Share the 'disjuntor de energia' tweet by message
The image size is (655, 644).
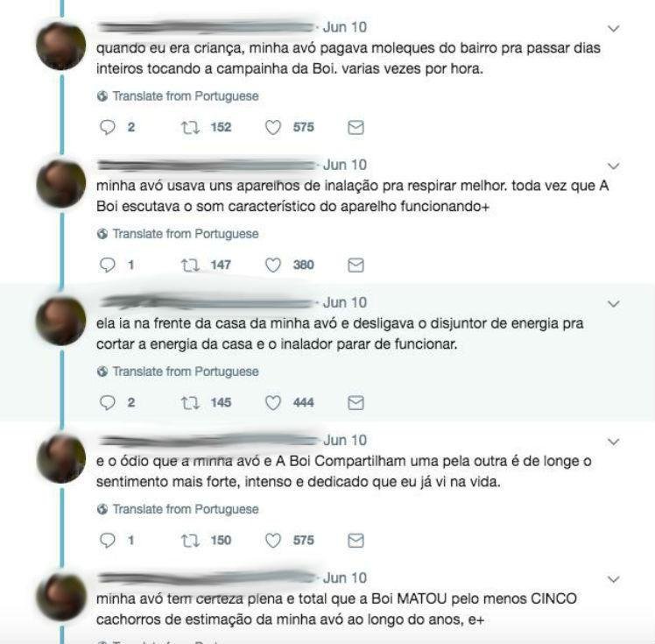tap(356, 403)
